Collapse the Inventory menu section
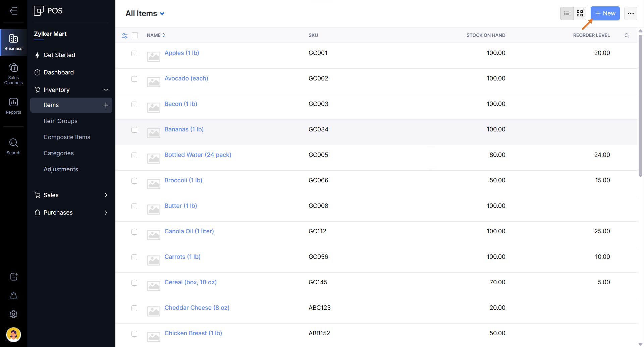644x347 pixels. (x=106, y=90)
